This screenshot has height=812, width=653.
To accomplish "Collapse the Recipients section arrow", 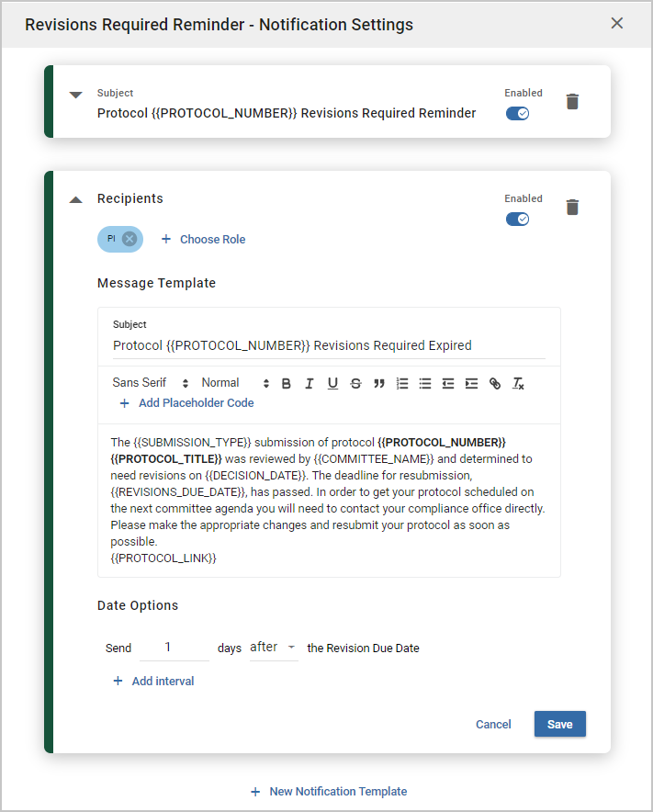I will pyautogui.click(x=76, y=199).
